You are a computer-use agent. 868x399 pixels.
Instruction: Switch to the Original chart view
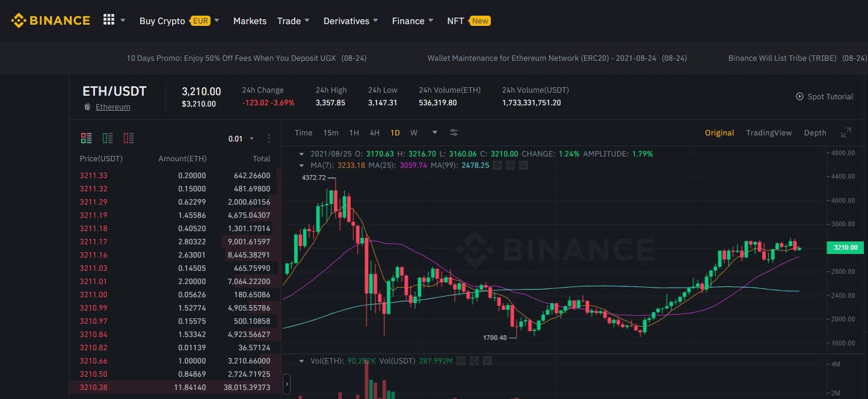coord(719,132)
